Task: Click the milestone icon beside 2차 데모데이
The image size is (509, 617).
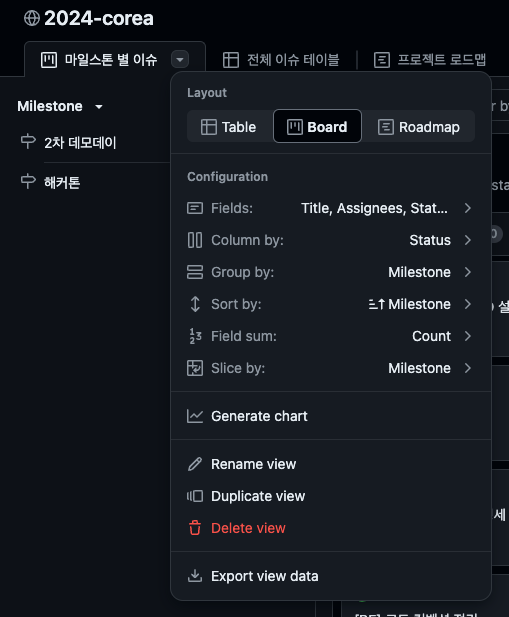Action: coord(28,141)
